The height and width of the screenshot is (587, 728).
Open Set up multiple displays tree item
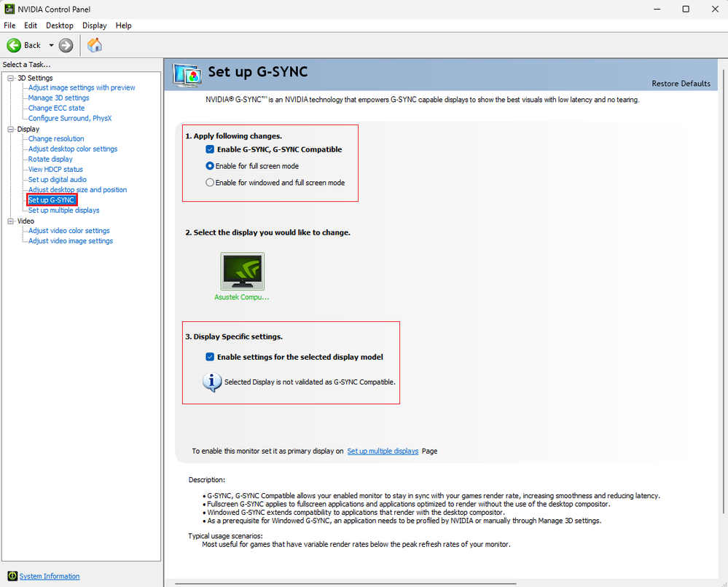click(x=64, y=210)
